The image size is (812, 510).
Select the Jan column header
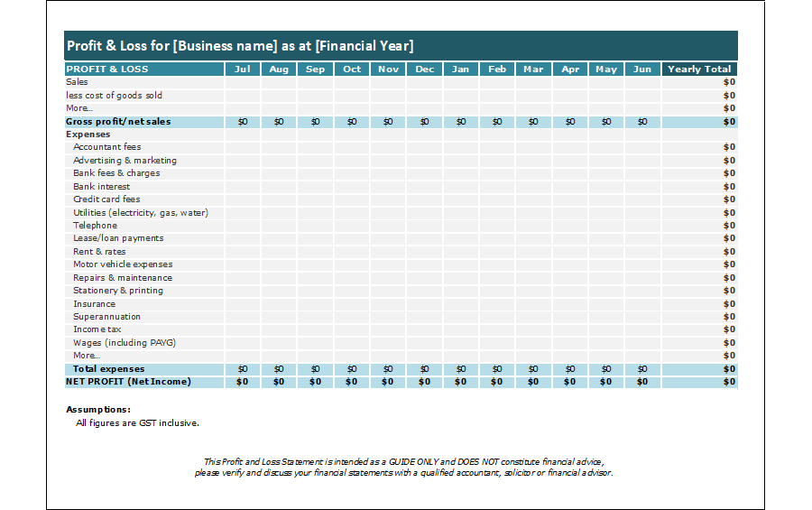[x=460, y=69]
